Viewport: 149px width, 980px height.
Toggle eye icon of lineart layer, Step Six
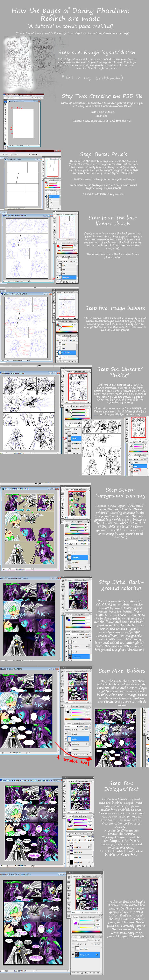(66, 438)
